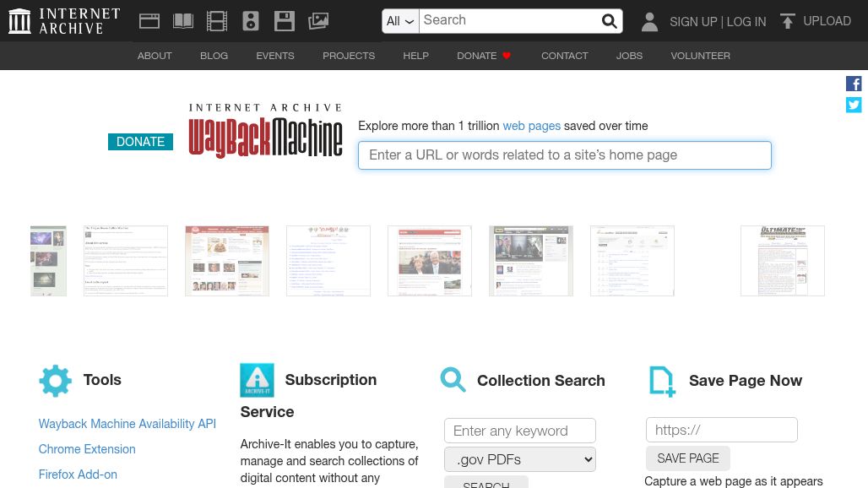Click the Archive-It subscription icon
Viewport: 868px width, 488px height.
[x=257, y=380]
